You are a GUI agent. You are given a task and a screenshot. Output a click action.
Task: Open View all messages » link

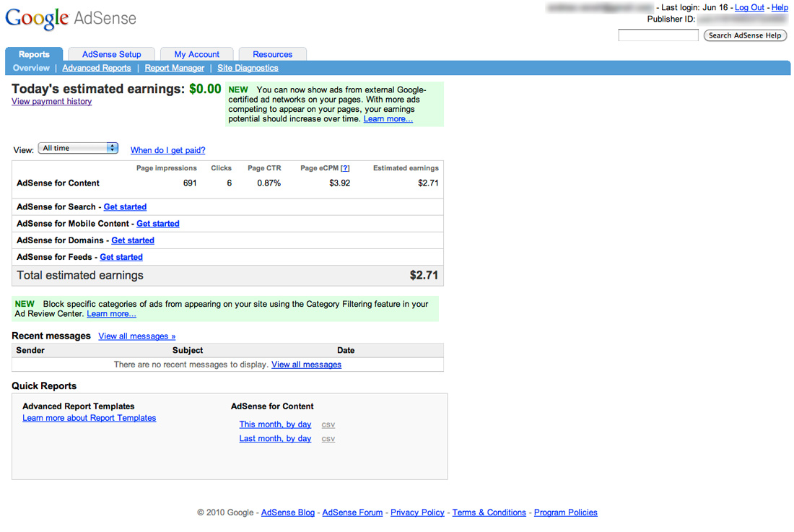136,336
